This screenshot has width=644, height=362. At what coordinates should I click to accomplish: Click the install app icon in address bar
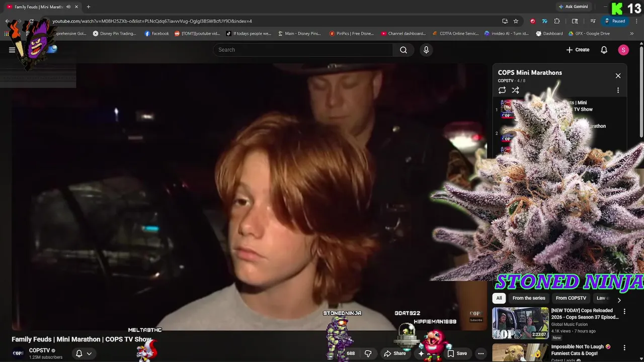[x=505, y=21]
